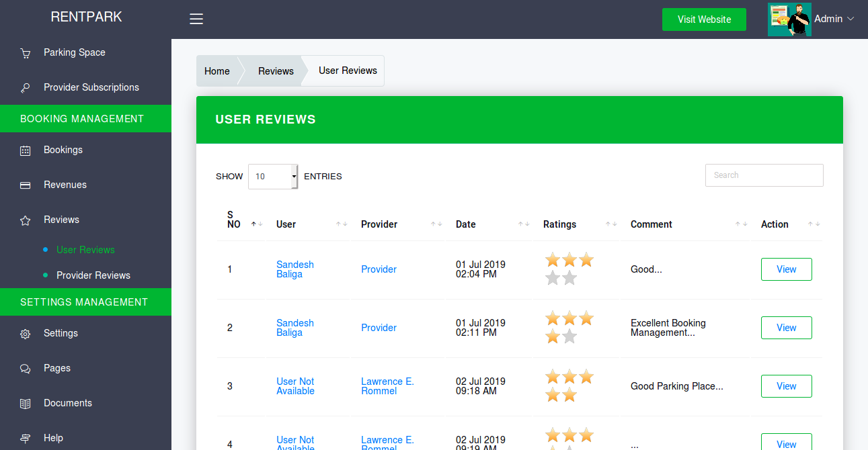Viewport: 868px width, 450px height.
Task: Open Lawrence E. Rommel link in row 4
Action: click(x=387, y=443)
